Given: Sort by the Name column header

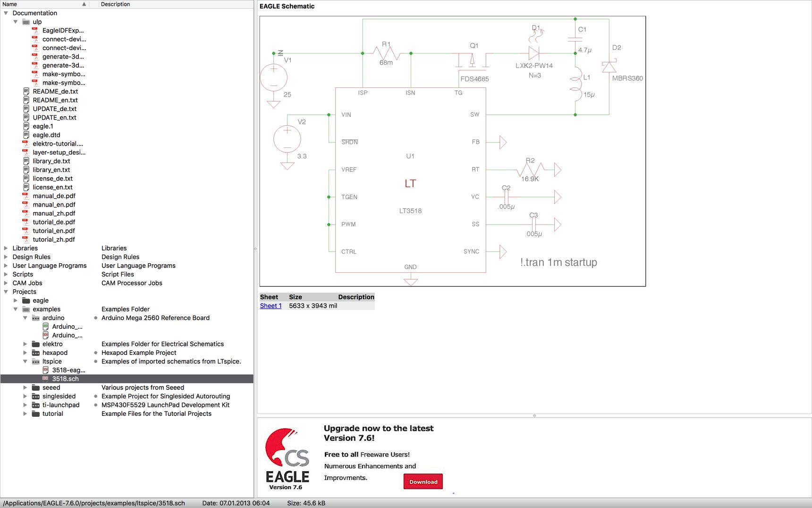Looking at the screenshot, I should [x=45, y=4].
